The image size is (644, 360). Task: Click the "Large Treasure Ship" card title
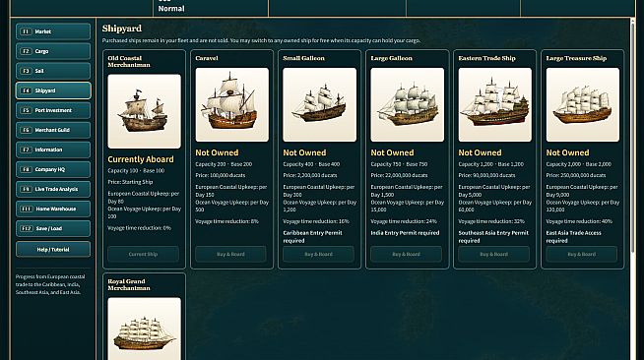tap(576, 58)
